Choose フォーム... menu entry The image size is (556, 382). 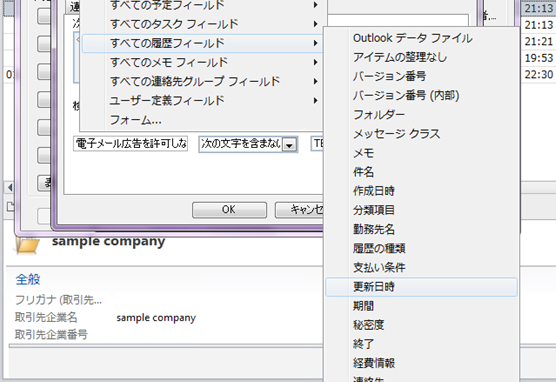202,120
